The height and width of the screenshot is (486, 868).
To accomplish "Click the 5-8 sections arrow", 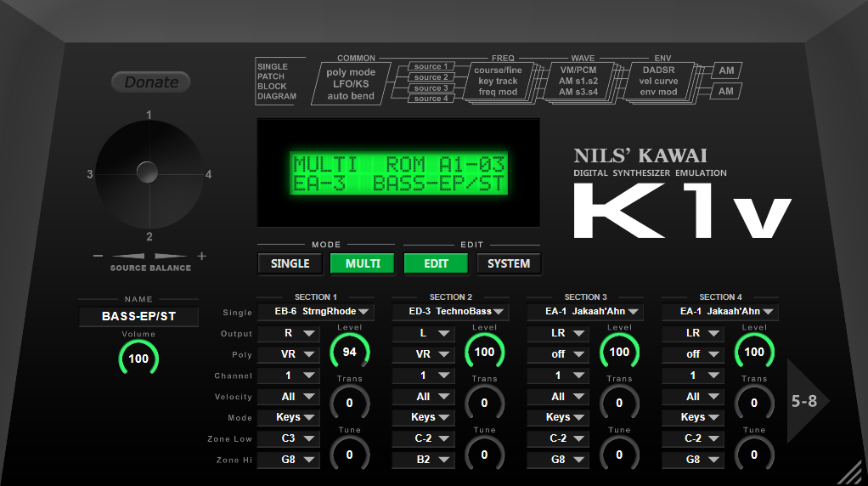I will pyautogui.click(x=806, y=401).
